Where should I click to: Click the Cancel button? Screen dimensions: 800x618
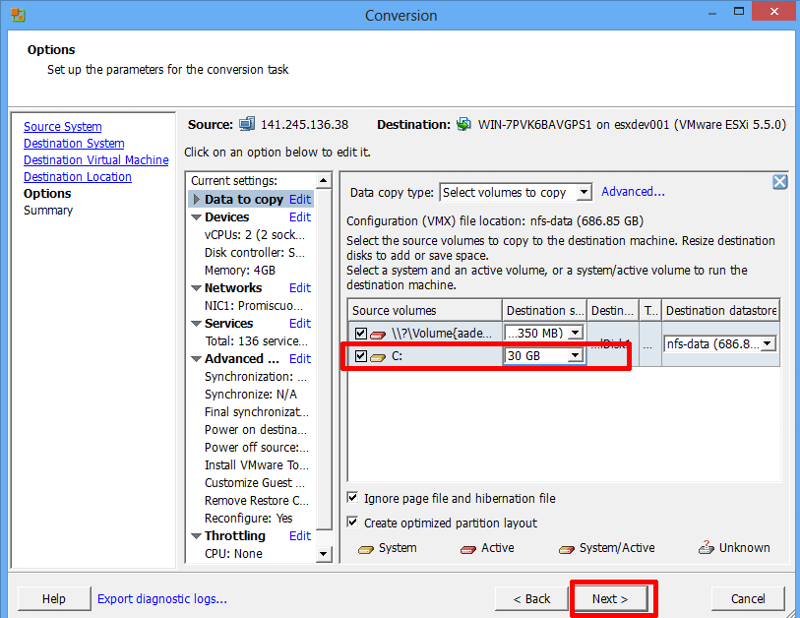(x=747, y=599)
